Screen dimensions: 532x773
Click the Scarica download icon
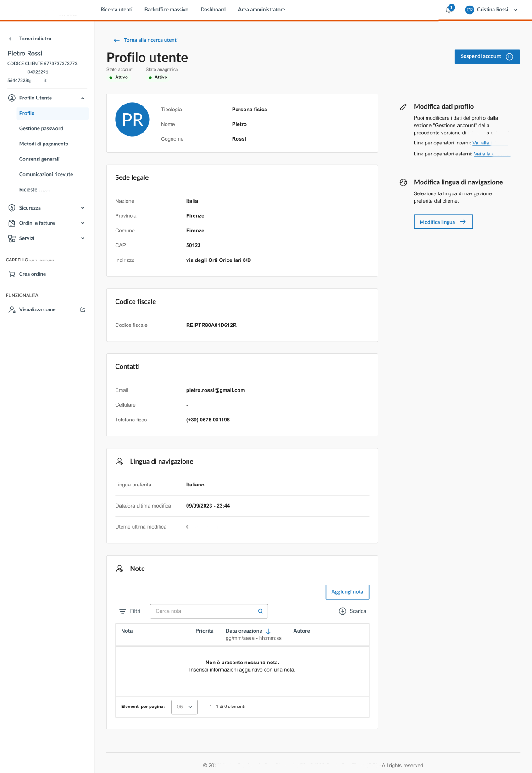pyautogui.click(x=343, y=611)
